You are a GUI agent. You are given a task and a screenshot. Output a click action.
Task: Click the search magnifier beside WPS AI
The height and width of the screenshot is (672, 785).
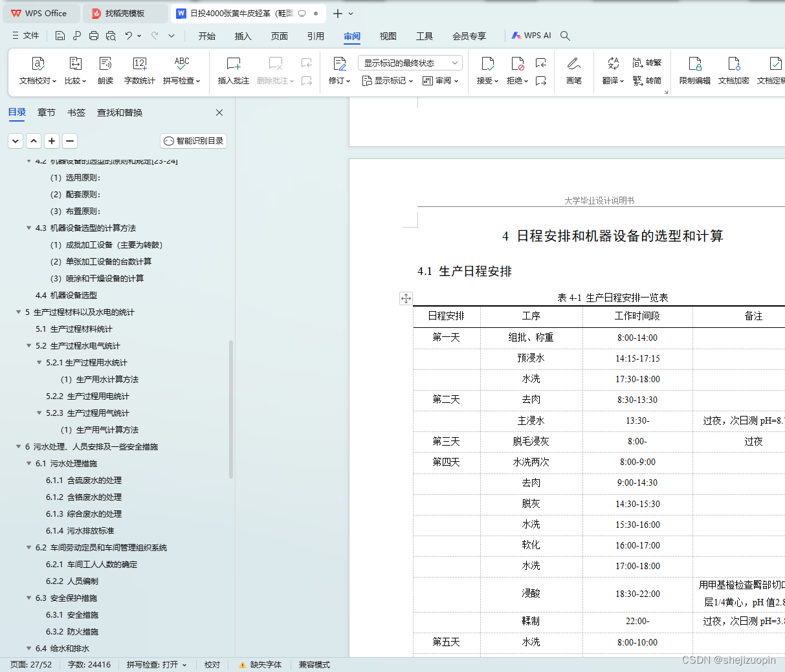(565, 36)
